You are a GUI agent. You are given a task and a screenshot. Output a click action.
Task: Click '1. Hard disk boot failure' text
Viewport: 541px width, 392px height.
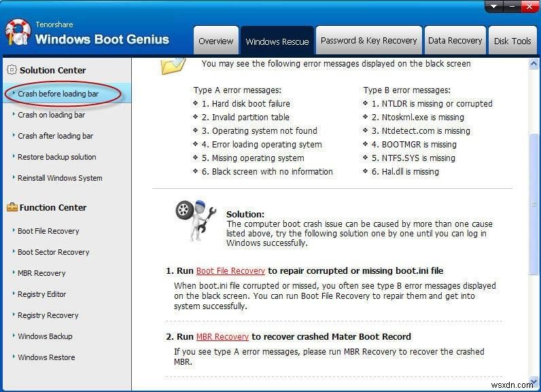click(x=245, y=104)
